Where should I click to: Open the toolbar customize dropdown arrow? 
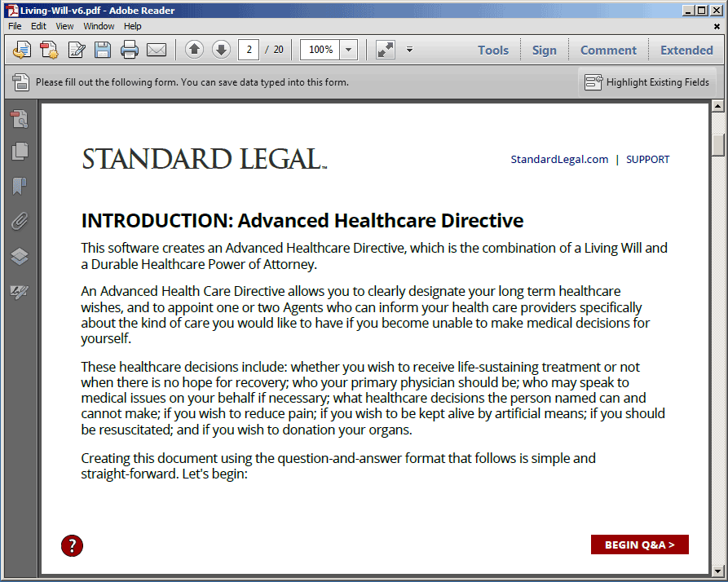tap(409, 49)
